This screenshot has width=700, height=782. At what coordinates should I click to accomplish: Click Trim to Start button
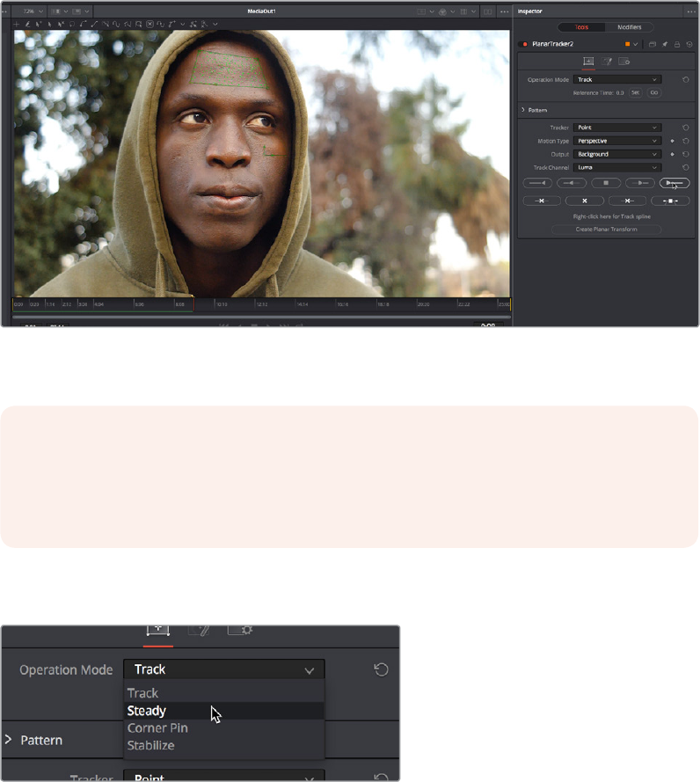[542, 201]
